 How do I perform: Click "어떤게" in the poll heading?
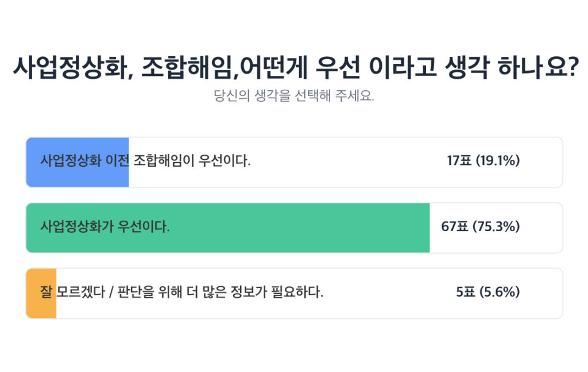[273, 70]
